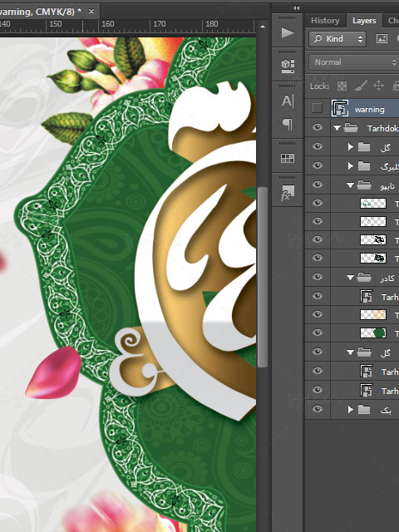This screenshot has width=399, height=532.
Task: Click Lock image pixels brush icon
Action: point(360,86)
